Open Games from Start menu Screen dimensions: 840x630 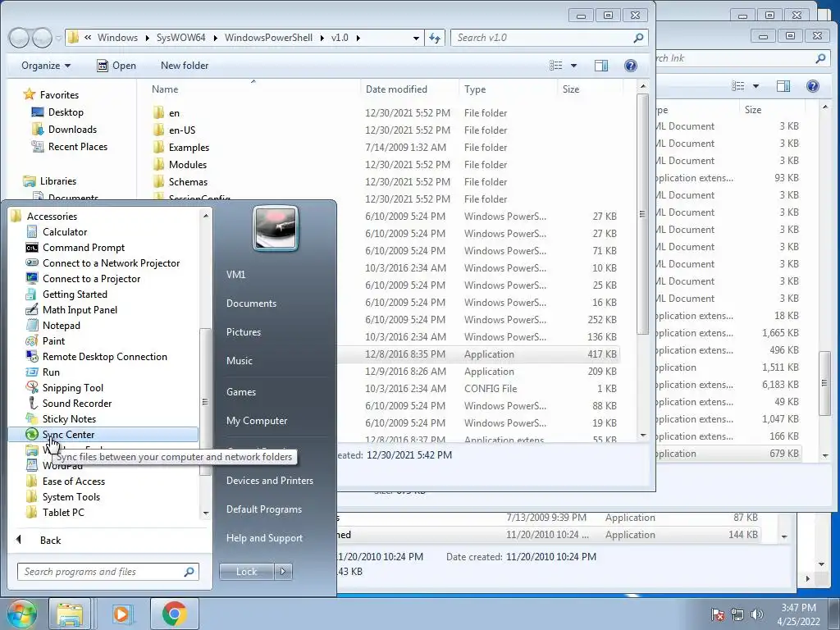tap(241, 391)
